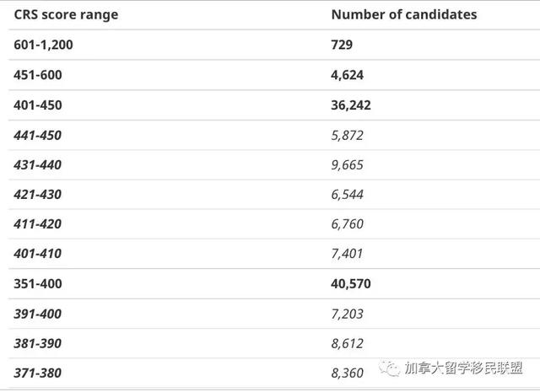Select the 451-600 score range cell

click(38, 75)
